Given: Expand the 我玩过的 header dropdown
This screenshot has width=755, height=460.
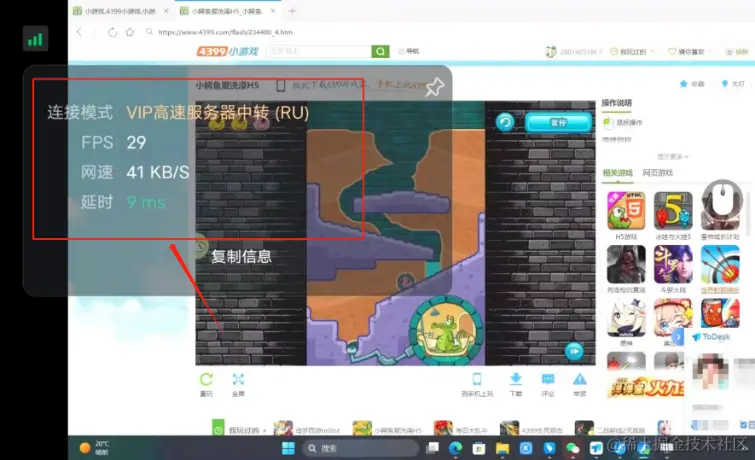Looking at the screenshot, I should tap(632, 52).
